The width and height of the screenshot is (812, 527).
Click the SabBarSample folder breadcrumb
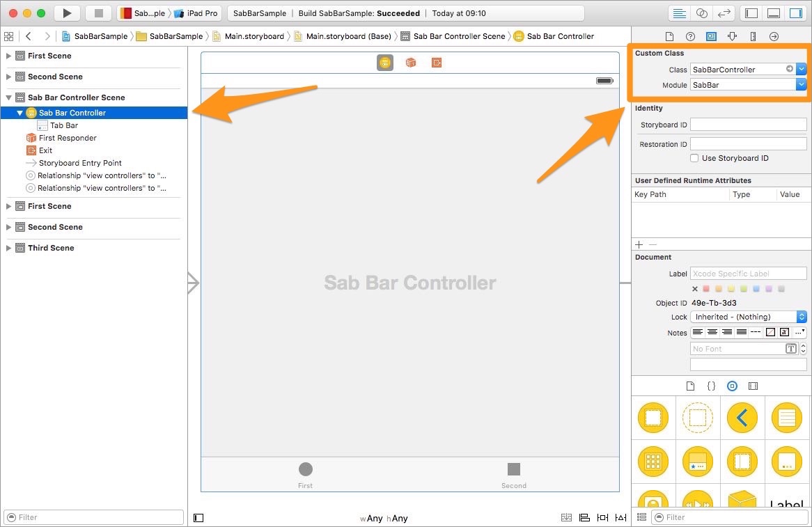tap(170, 36)
